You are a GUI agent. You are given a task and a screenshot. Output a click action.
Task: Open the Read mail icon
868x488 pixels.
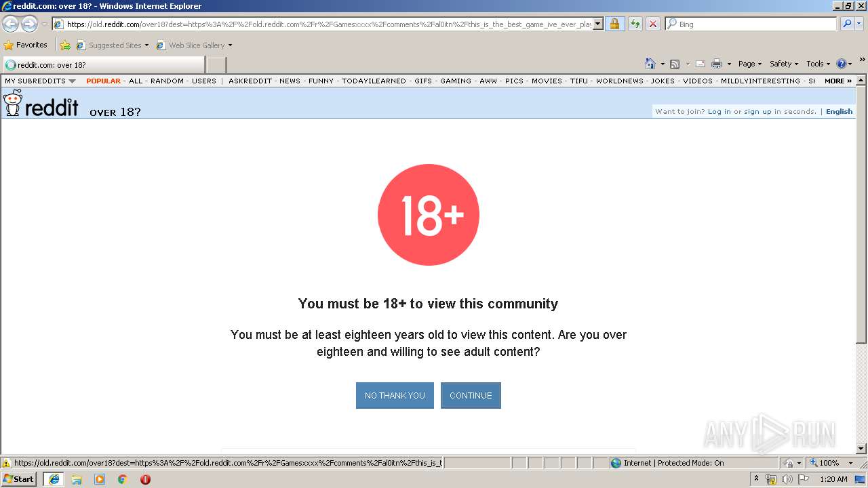[701, 64]
